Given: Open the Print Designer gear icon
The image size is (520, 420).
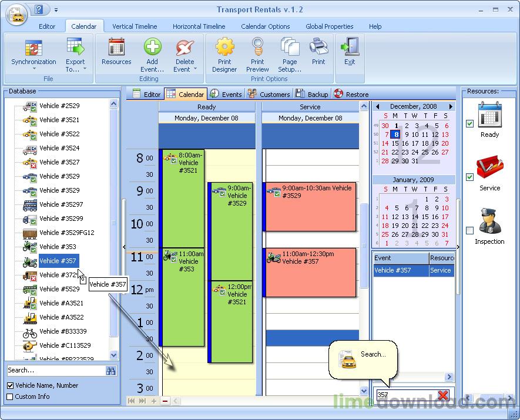Looking at the screenshot, I should pyautogui.click(x=224, y=46).
